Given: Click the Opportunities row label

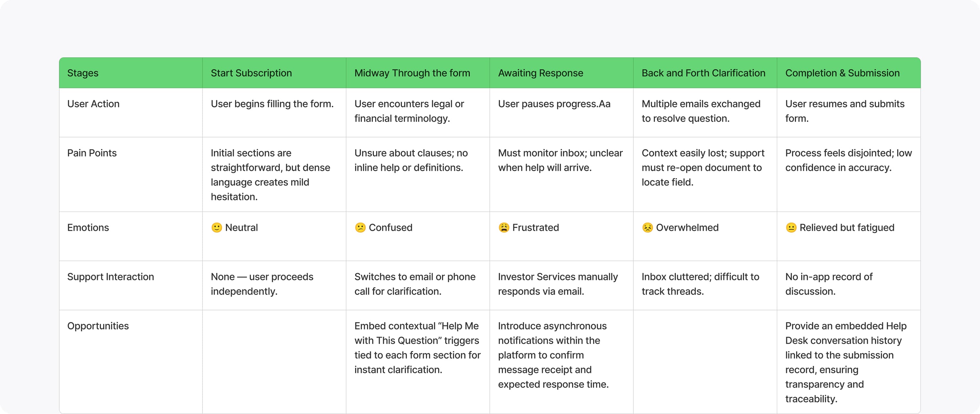Looking at the screenshot, I should (x=98, y=326).
